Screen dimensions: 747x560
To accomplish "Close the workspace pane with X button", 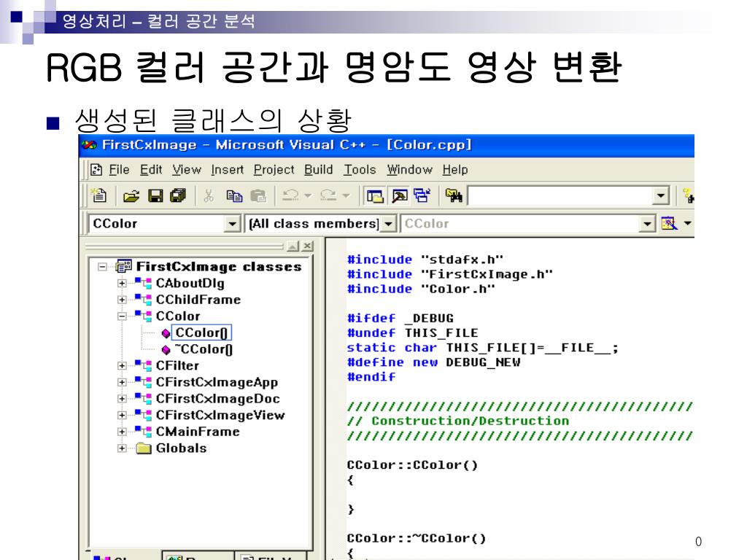I will coord(308,246).
